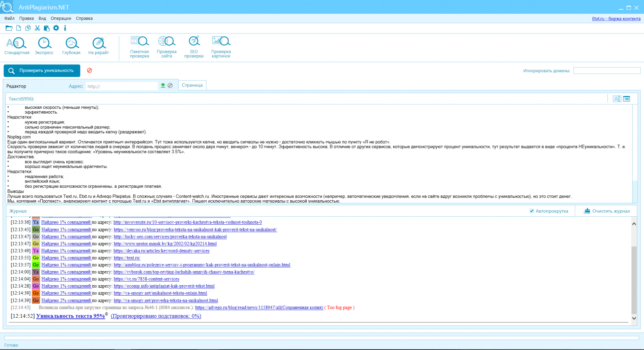Click the AntiPlagiarism.NET logo icon
This screenshot has height=350, width=644.
7,7
